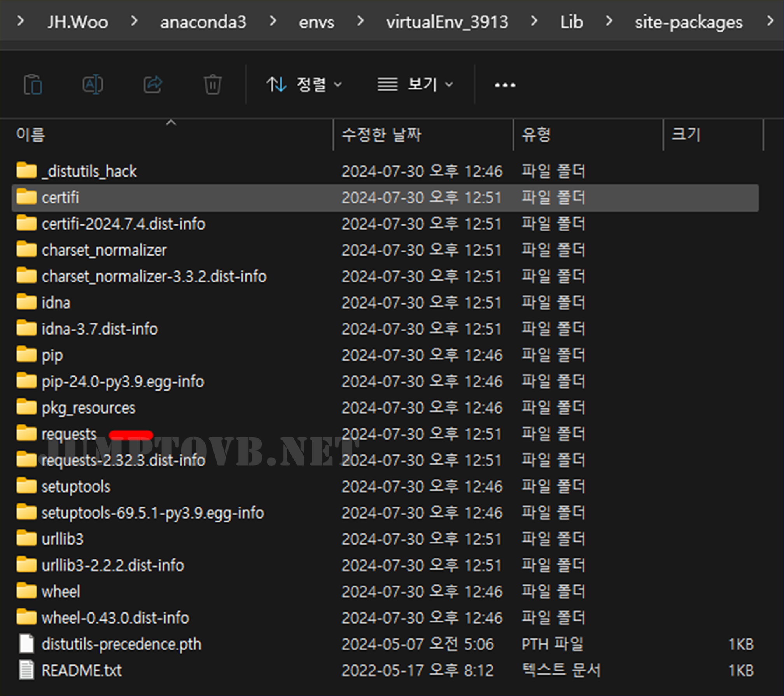
Task: Expand chevron after site-packages in breadcrumb
Action: click(x=770, y=21)
